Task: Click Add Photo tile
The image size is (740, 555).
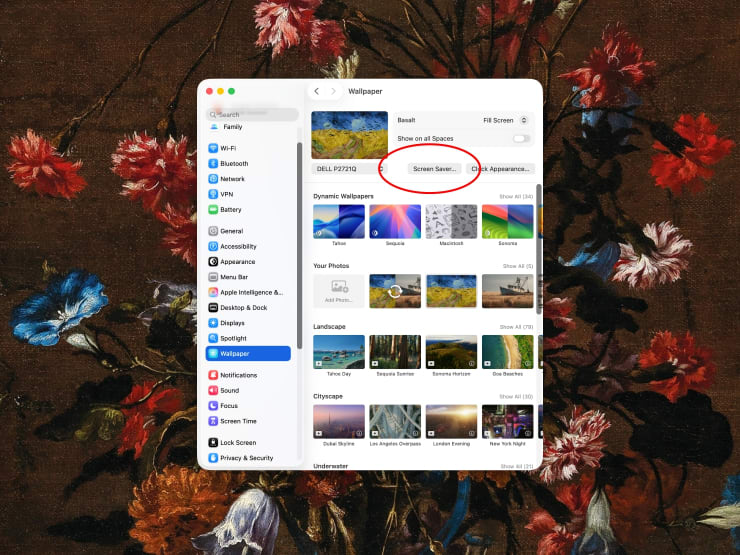Action: pyautogui.click(x=339, y=291)
